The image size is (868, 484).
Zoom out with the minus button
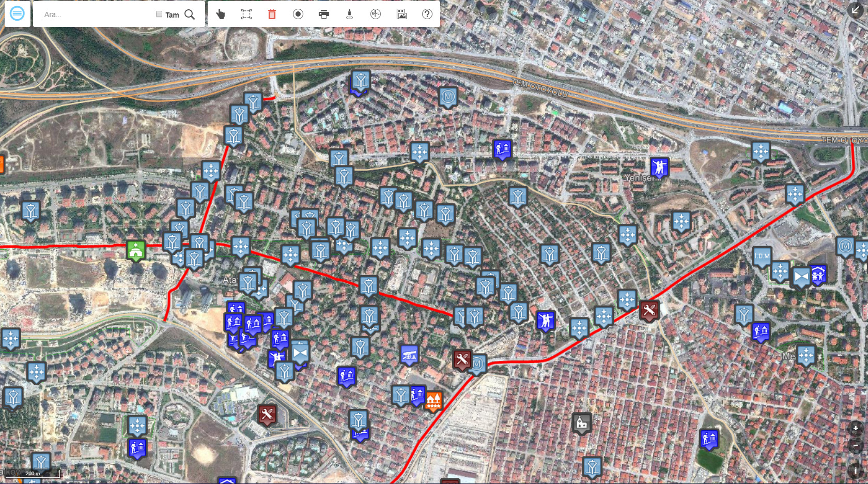click(856, 445)
